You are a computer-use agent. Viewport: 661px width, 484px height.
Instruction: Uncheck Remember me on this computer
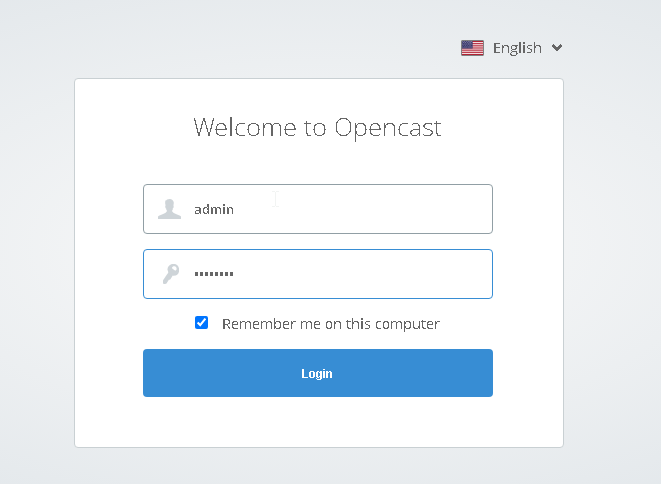[202, 323]
